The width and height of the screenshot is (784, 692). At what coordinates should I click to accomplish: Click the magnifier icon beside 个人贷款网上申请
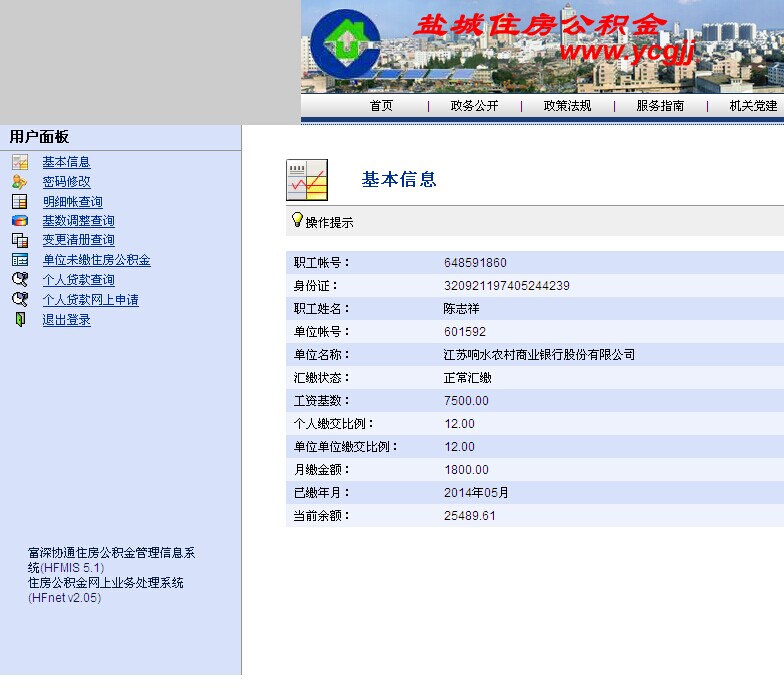(x=20, y=300)
